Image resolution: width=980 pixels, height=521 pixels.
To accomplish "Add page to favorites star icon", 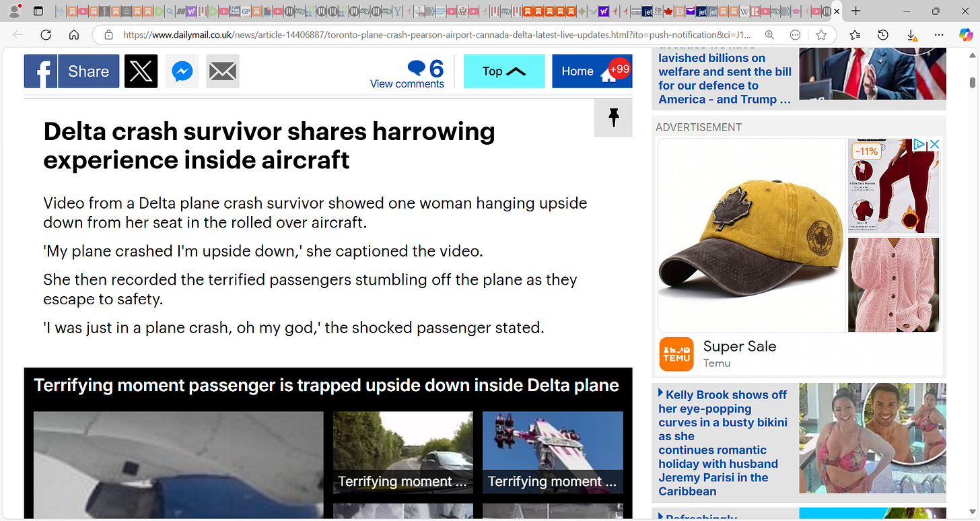I will (821, 35).
